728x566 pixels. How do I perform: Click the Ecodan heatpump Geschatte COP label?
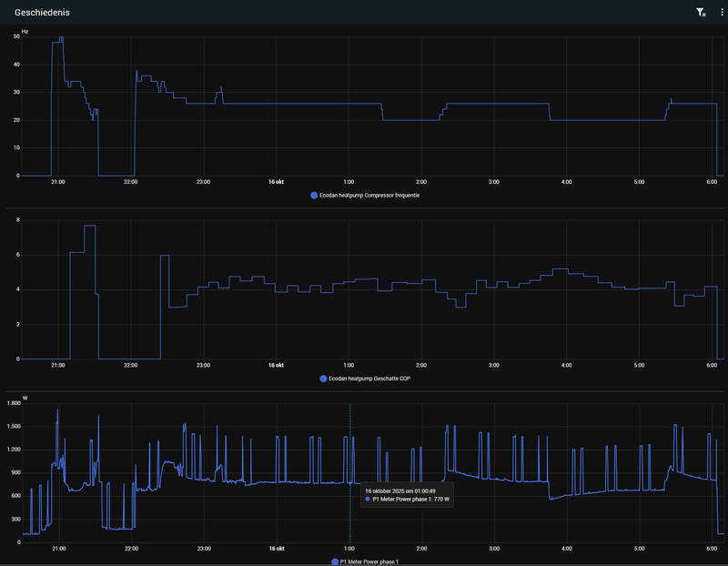(369, 379)
